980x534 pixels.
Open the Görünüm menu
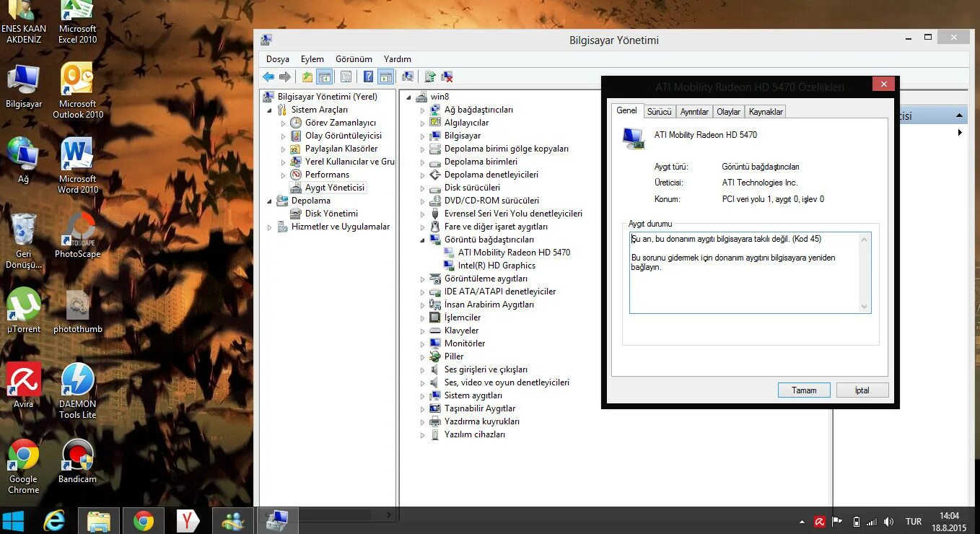354,59
